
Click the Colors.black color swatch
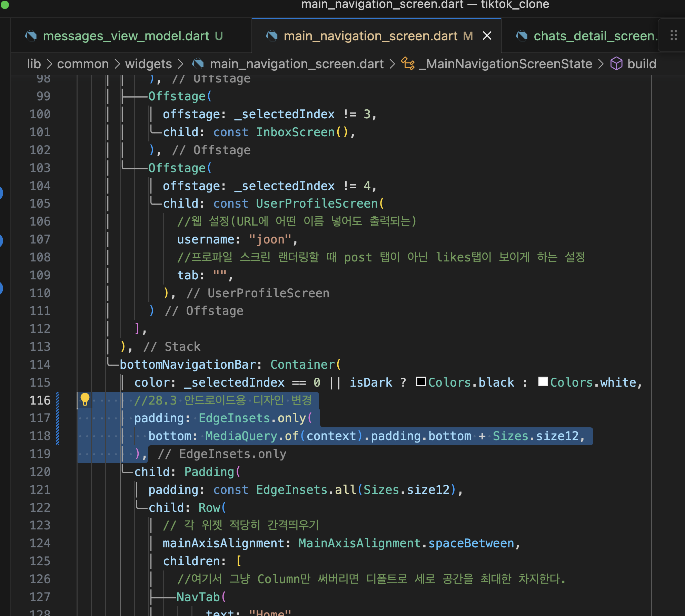421,381
